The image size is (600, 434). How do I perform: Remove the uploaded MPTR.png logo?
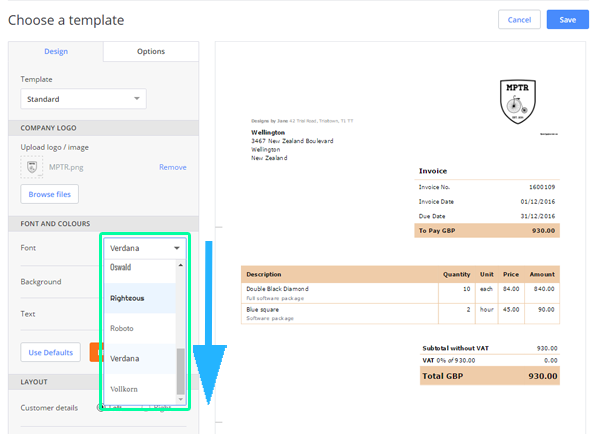click(173, 167)
